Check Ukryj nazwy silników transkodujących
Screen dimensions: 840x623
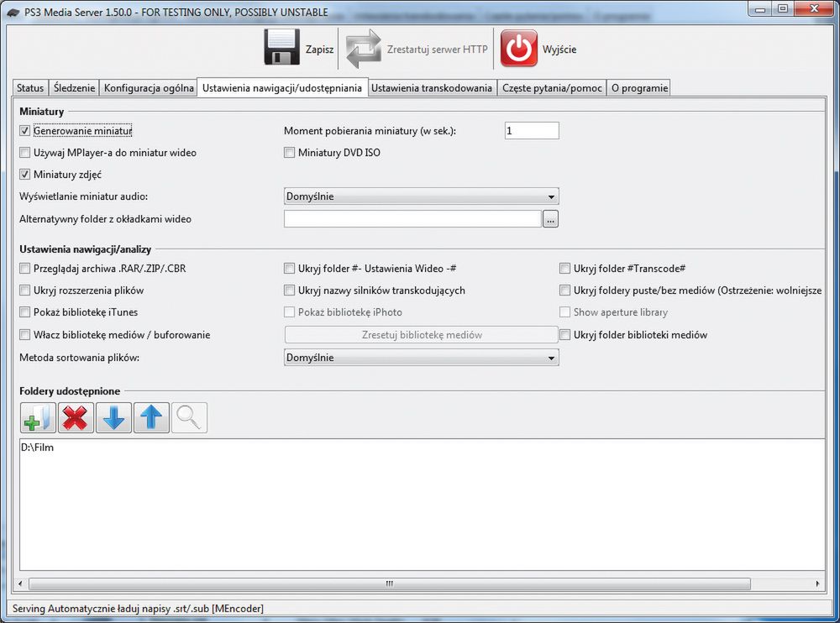point(289,291)
